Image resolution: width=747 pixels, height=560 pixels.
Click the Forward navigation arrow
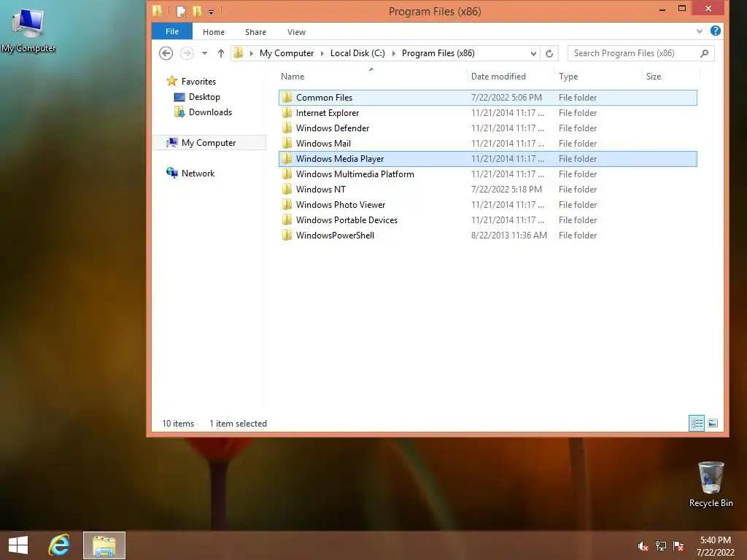pyautogui.click(x=187, y=52)
